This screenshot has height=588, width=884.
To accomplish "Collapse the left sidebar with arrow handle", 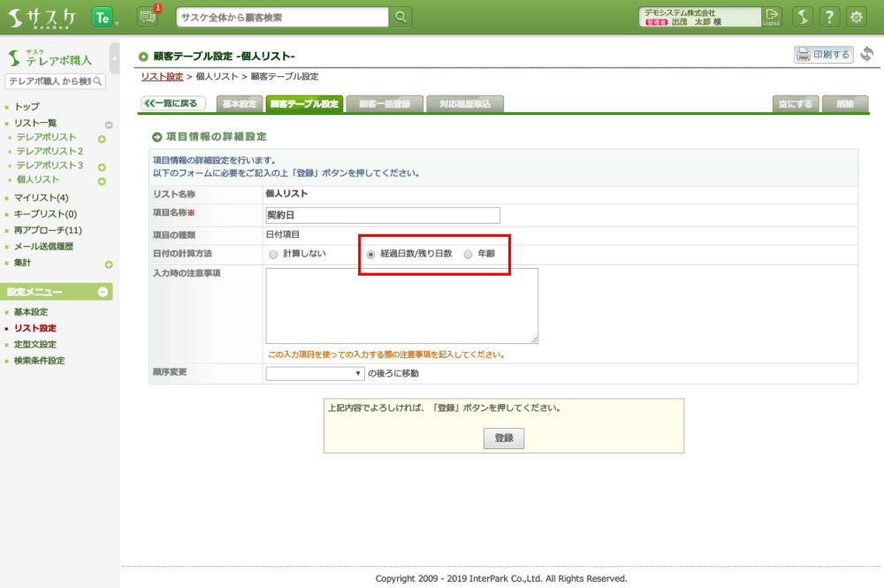I will click(x=115, y=58).
